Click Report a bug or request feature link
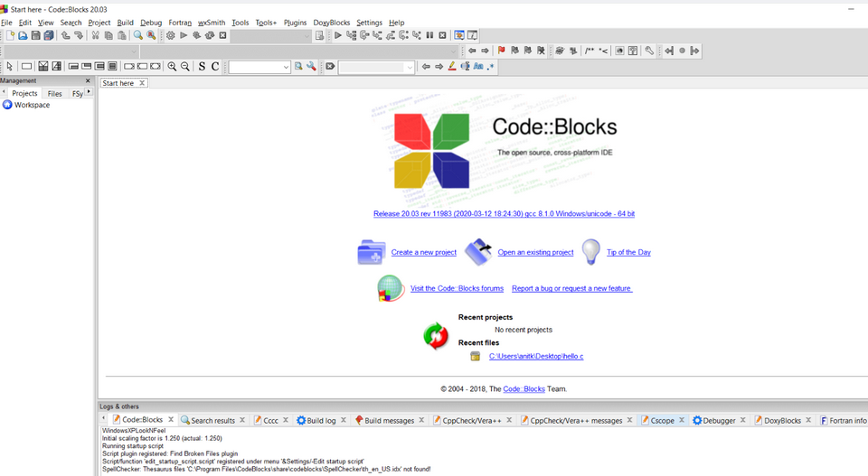Screen dimensions: 868x476 point(571,289)
